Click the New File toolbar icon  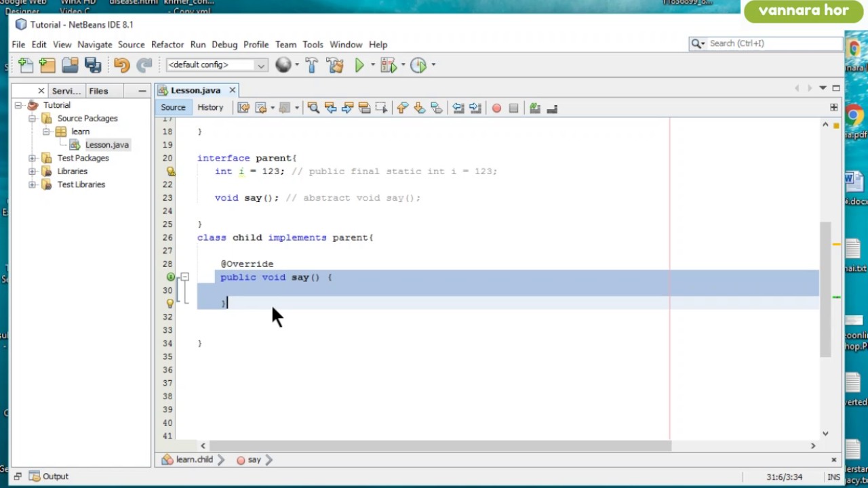[26, 65]
